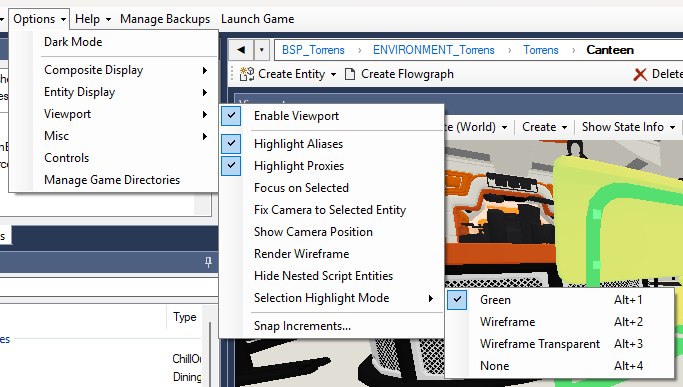Open Controls settings
This screenshot has height=387, width=683.
click(x=113, y=158)
